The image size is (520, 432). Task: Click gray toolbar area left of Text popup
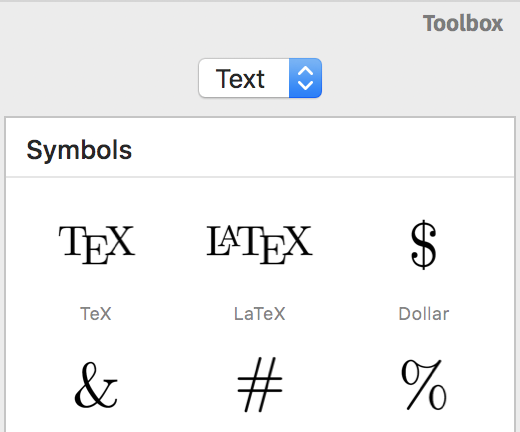click(100, 78)
